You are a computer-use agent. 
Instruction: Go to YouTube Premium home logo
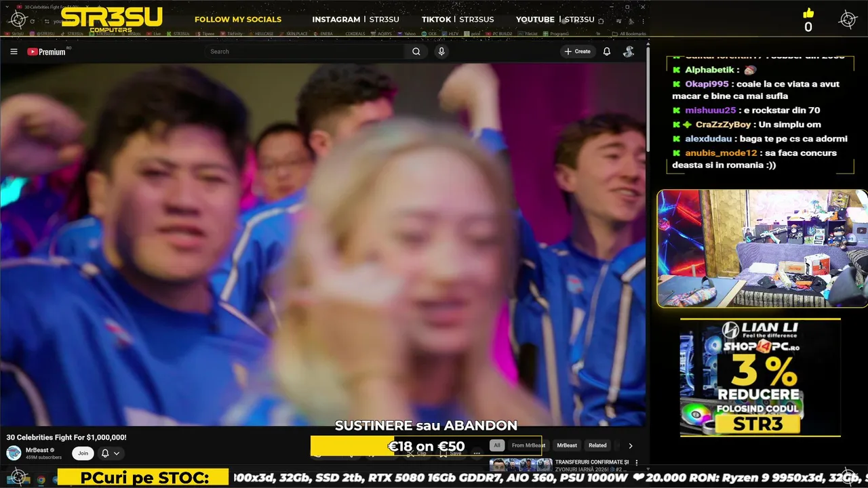(x=47, y=52)
